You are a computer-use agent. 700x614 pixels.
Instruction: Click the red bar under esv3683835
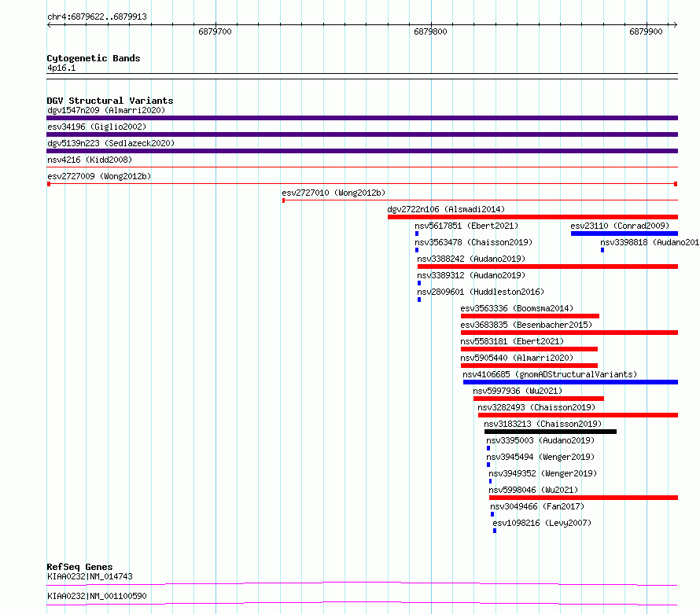click(x=569, y=333)
